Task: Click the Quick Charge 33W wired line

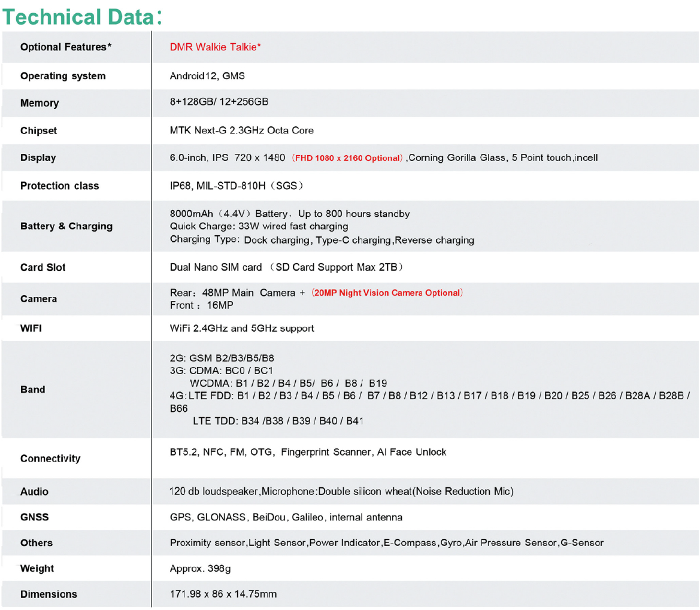Action: 259,227
